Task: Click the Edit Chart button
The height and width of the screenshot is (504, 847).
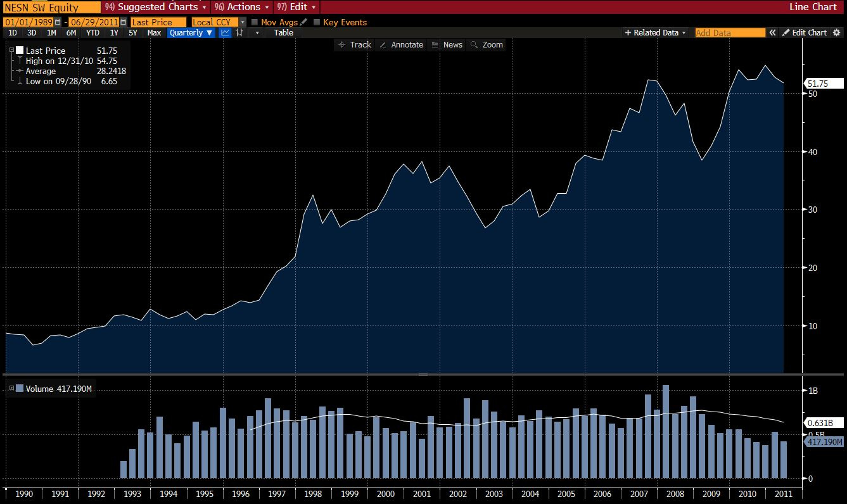Action: [805, 33]
